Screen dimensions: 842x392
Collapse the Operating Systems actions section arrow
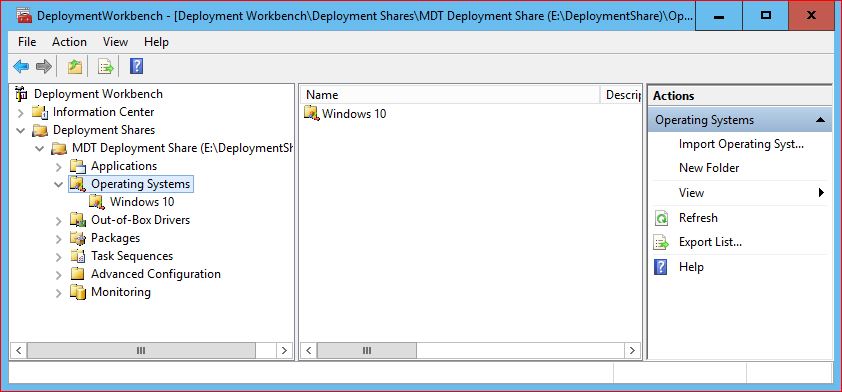click(821, 120)
